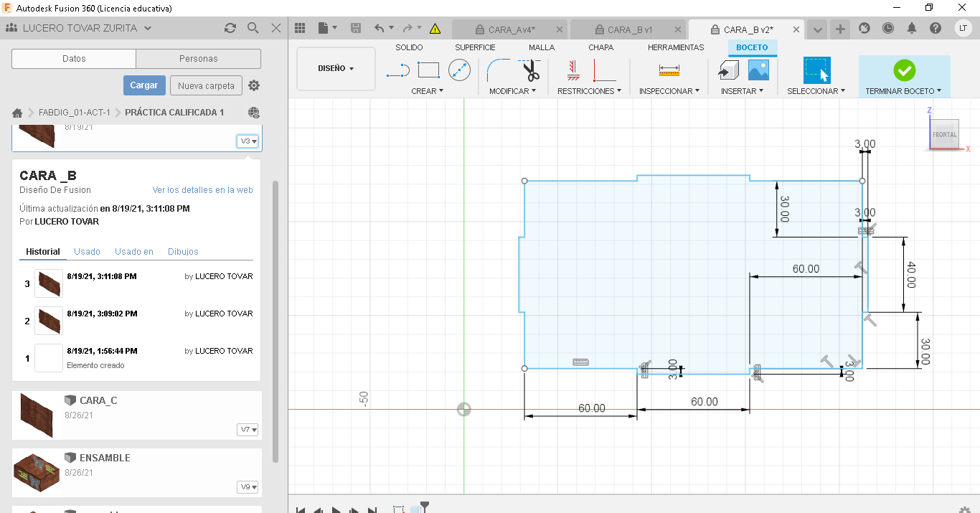The width and height of the screenshot is (980, 513).
Task: Switch to the HERRAMIENTAS ribbon tab
Action: click(676, 47)
